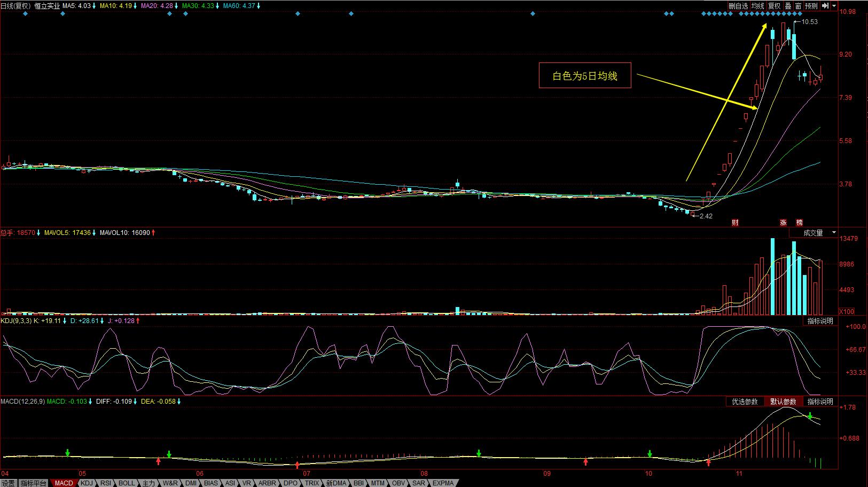Switch to the BOLL indicator tab
Image resolution: width=868 pixels, height=487 pixels.
click(127, 483)
